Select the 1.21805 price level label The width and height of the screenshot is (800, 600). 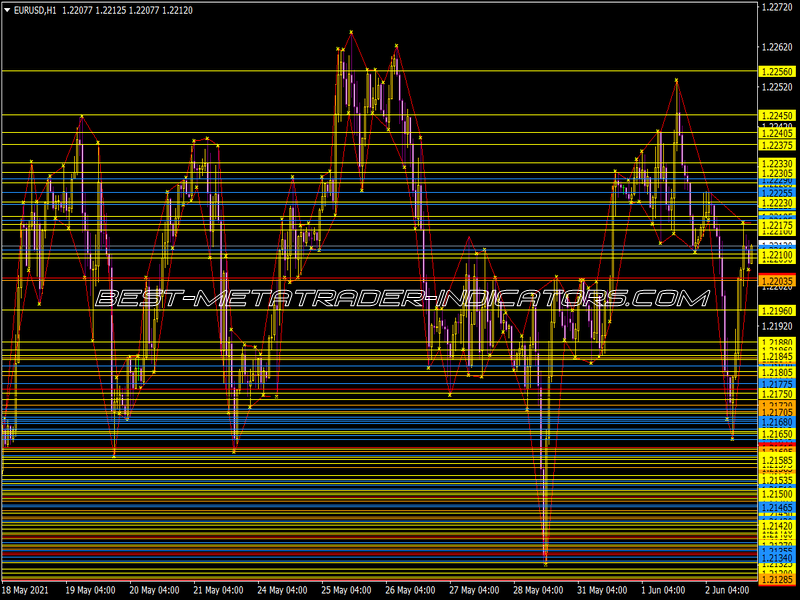tap(777, 372)
